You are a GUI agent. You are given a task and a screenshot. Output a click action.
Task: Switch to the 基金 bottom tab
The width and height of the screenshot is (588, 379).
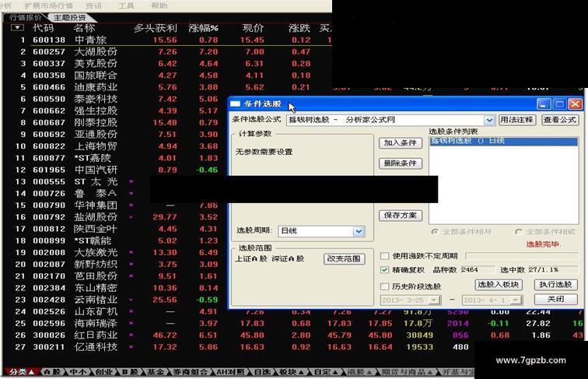[x=156, y=372]
